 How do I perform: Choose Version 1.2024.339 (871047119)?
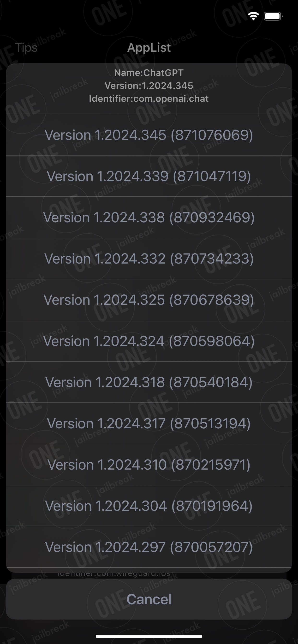click(149, 176)
